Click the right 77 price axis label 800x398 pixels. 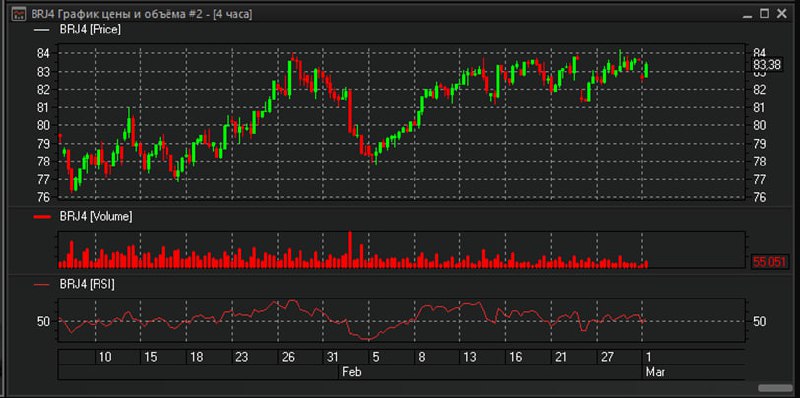pos(760,179)
